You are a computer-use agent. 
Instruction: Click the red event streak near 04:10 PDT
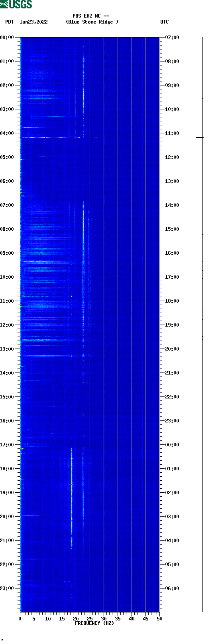pos(26,137)
